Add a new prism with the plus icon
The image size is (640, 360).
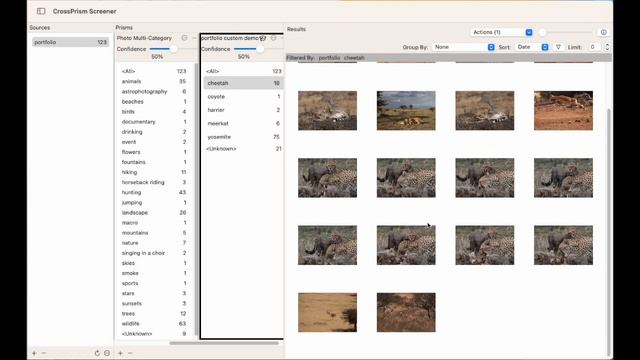120,353
